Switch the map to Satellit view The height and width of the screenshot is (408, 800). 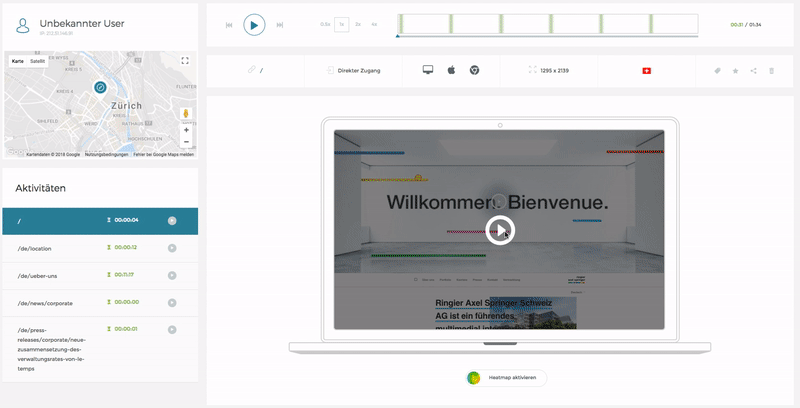pos(37,61)
